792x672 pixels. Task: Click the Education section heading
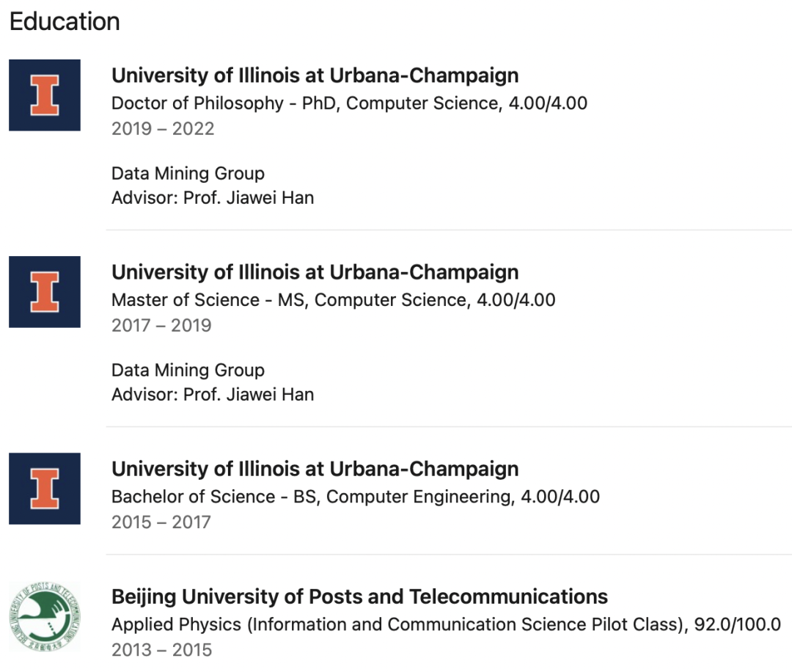[x=65, y=22]
